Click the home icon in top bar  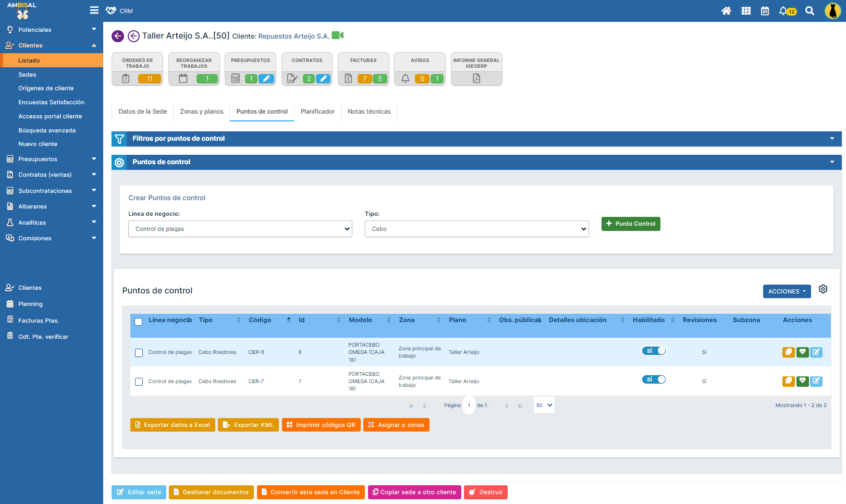coord(726,11)
